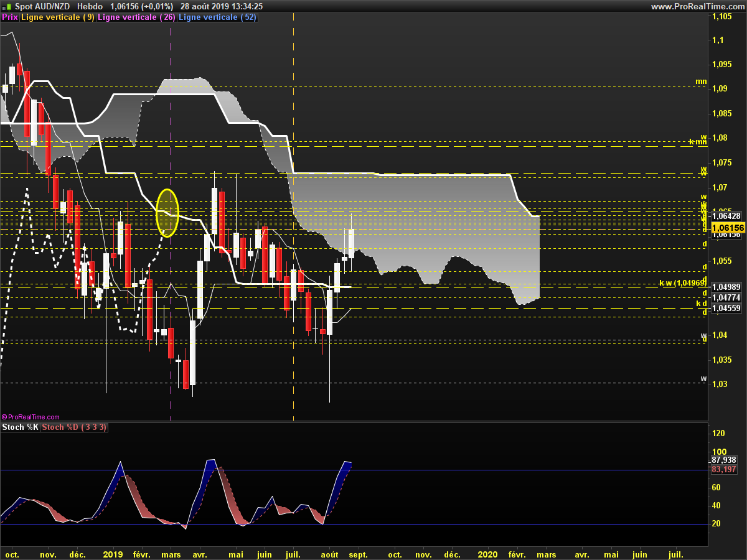Click the 1,03 price axis label
This screenshot has height=560, width=747.
720,384
